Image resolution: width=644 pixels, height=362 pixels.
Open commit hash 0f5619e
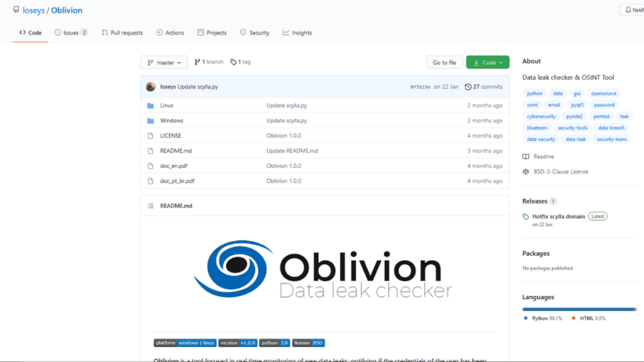[x=420, y=87]
